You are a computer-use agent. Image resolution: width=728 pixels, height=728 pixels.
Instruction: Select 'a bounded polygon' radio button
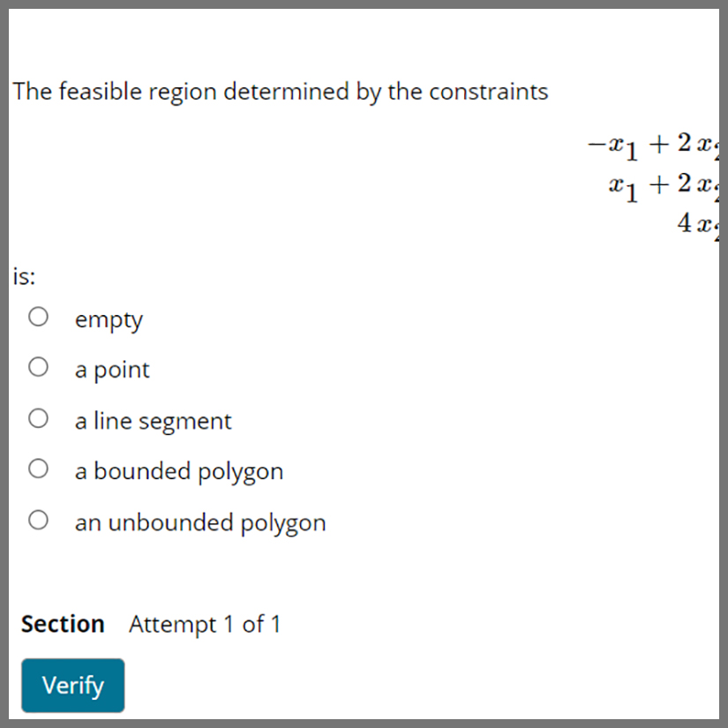click(x=38, y=469)
